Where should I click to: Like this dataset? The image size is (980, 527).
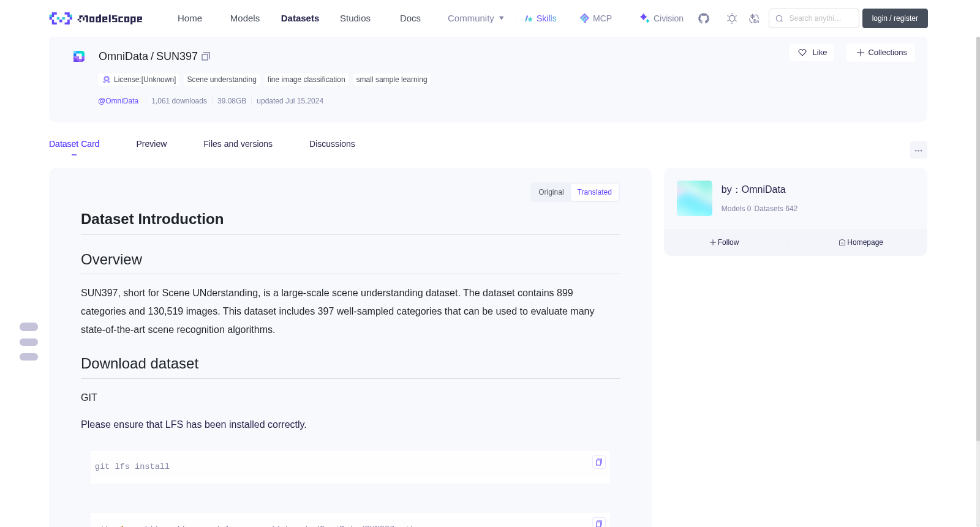(812, 53)
